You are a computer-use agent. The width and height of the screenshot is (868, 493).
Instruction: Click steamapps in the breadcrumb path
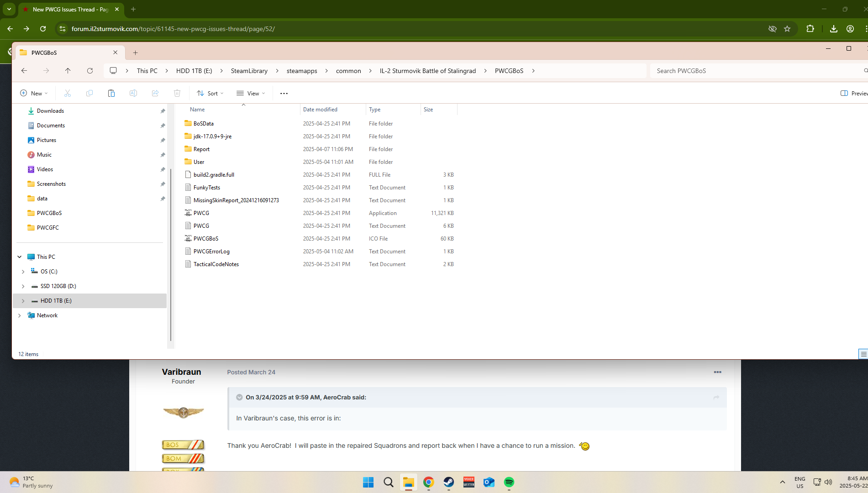coord(302,71)
